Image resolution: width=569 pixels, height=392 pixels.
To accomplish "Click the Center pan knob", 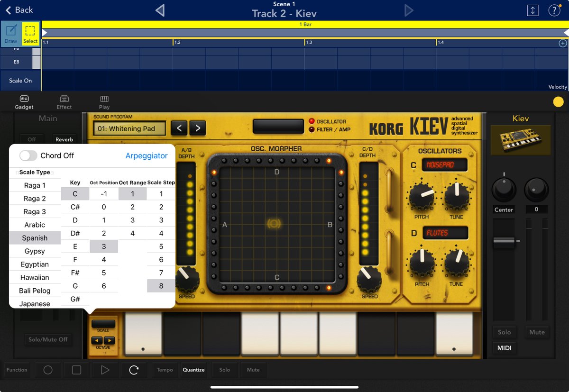I will pos(504,190).
